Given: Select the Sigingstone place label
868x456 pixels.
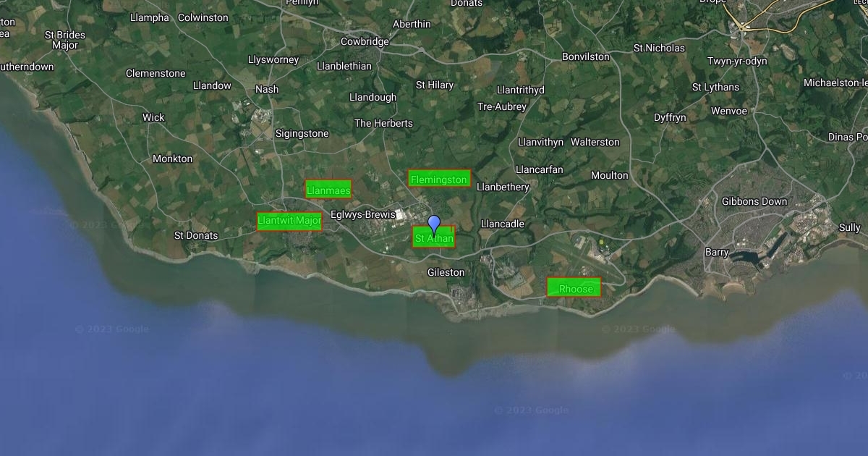Looking at the screenshot, I should (302, 133).
